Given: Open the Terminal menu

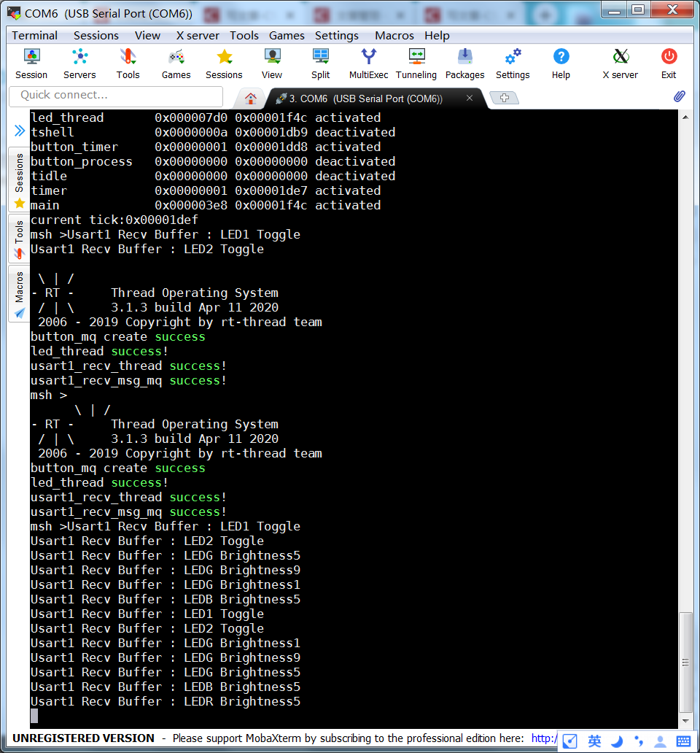Looking at the screenshot, I should [x=34, y=36].
